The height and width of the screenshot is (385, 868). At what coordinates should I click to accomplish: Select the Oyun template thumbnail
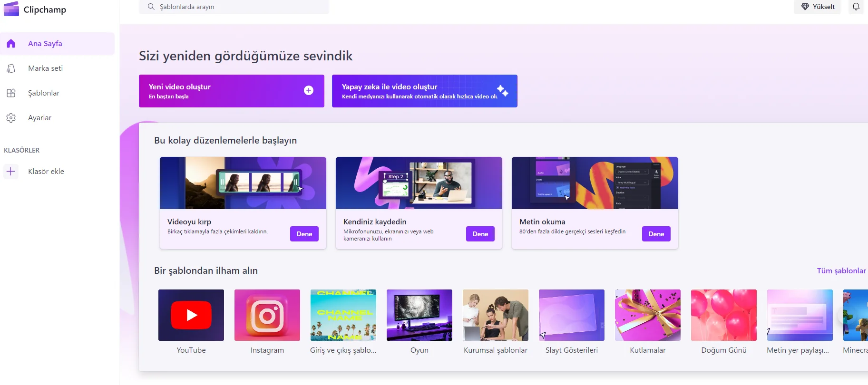419,315
